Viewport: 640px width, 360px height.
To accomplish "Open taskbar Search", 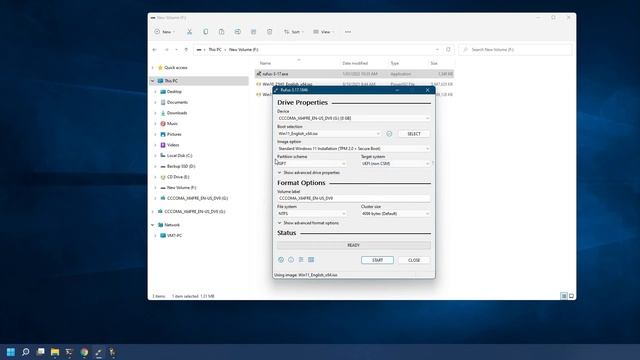I will (x=26, y=352).
